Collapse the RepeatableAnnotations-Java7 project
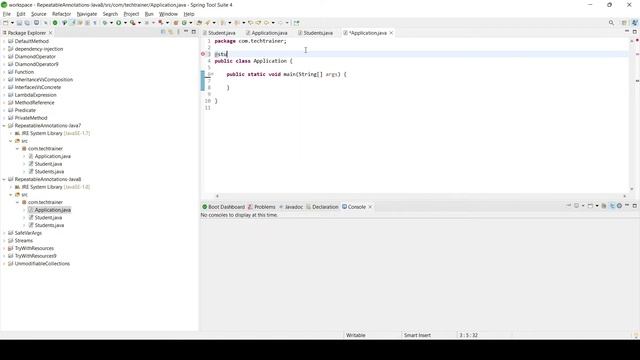The image size is (640, 360). click(x=4, y=126)
